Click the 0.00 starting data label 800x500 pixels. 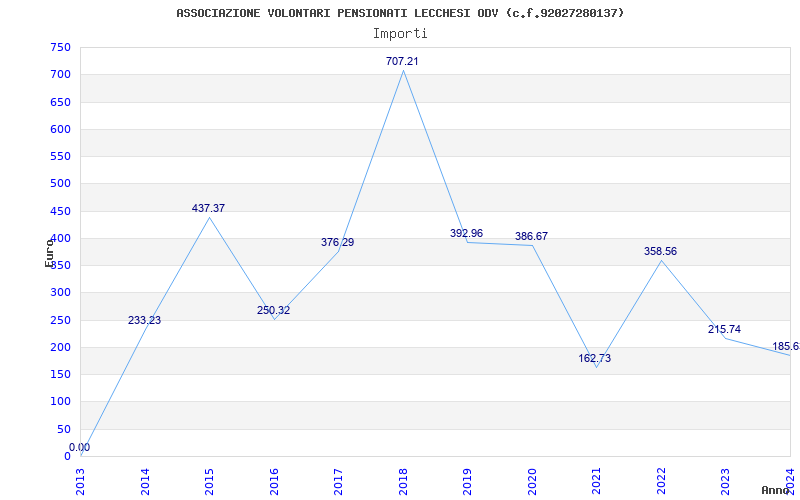coord(80,447)
